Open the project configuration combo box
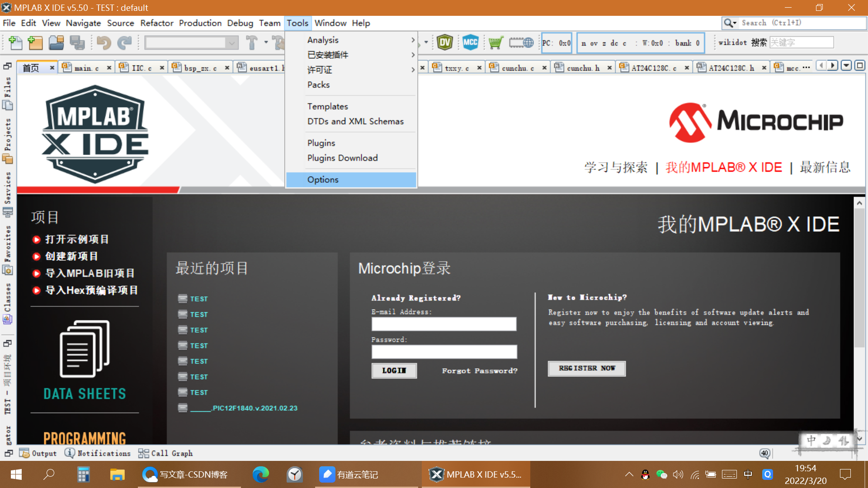 click(x=192, y=42)
